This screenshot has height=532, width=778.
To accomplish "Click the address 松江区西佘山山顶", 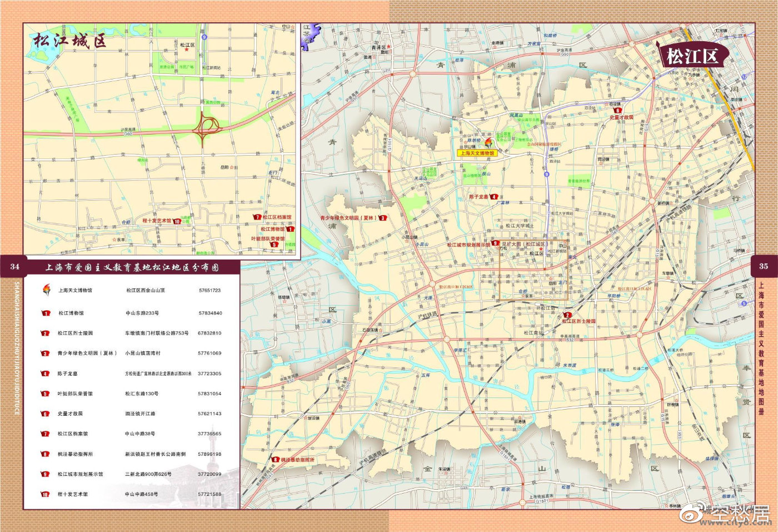I will (x=145, y=290).
